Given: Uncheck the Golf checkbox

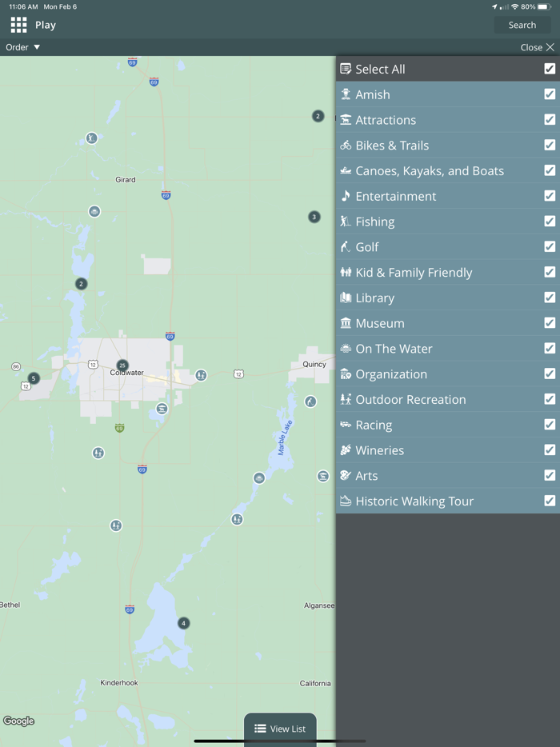Looking at the screenshot, I should coord(550,246).
